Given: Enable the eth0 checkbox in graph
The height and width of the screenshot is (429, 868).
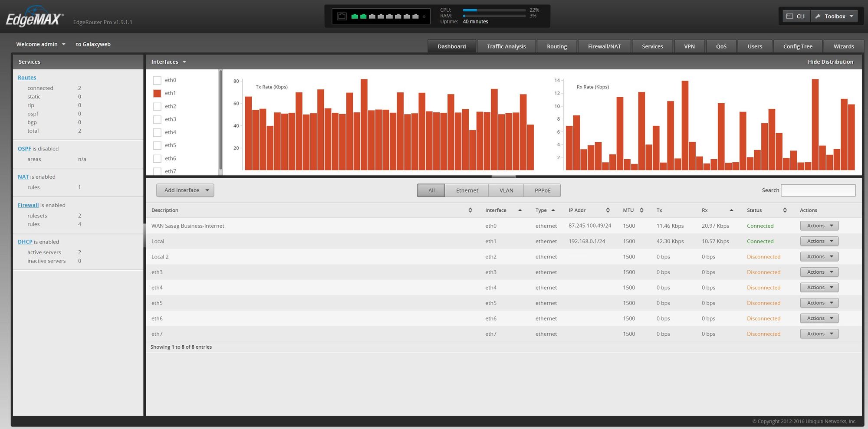Looking at the screenshot, I should tap(157, 80).
